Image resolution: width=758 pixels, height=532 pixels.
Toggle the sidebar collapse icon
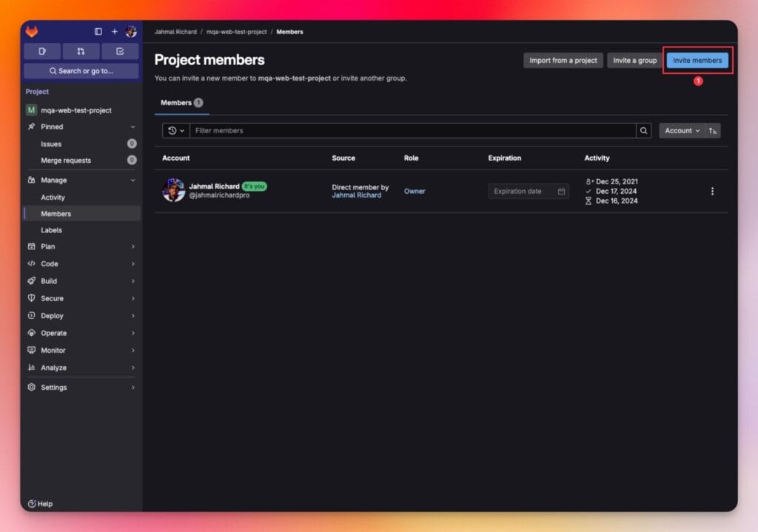click(98, 31)
